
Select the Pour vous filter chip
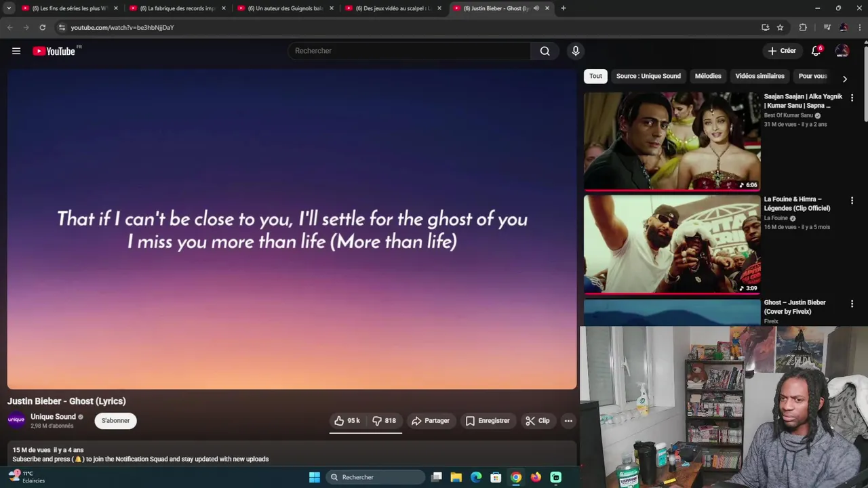tap(813, 76)
